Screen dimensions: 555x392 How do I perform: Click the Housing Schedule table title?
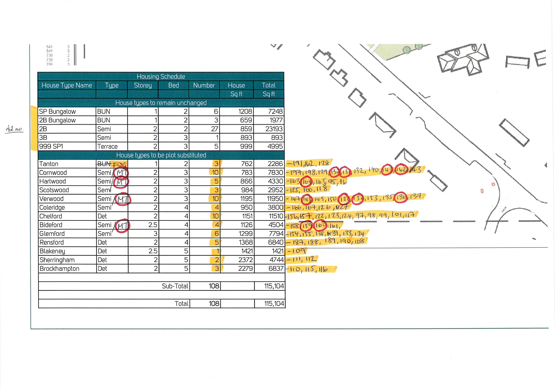(x=161, y=77)
